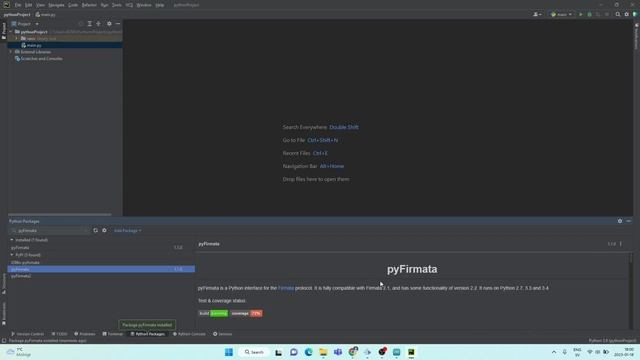
Task: Switch to the TODO tab
Action: (x=59, y=334)
